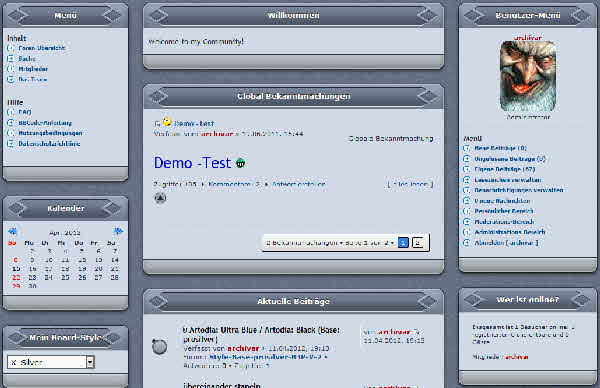This screenshot has width=600, height=388.
Task: Click the archiver avatar image
Action: pyautogui.click(x=528, y=76)
